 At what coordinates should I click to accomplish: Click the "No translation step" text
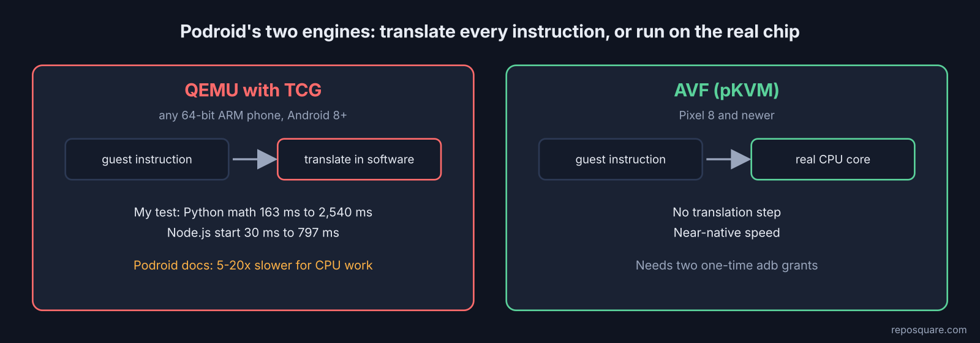(x=726, y=212)
